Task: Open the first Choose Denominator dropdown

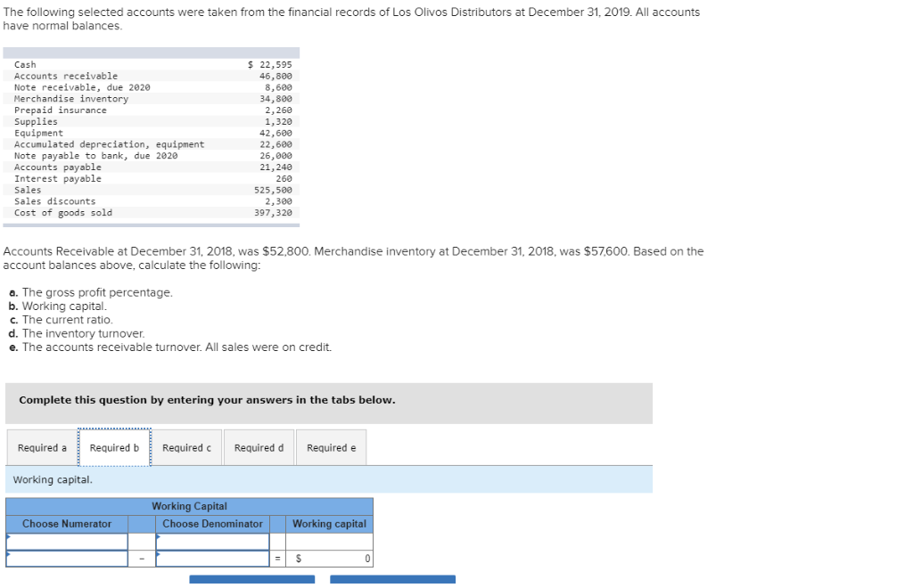Action: tap(212, 541)
